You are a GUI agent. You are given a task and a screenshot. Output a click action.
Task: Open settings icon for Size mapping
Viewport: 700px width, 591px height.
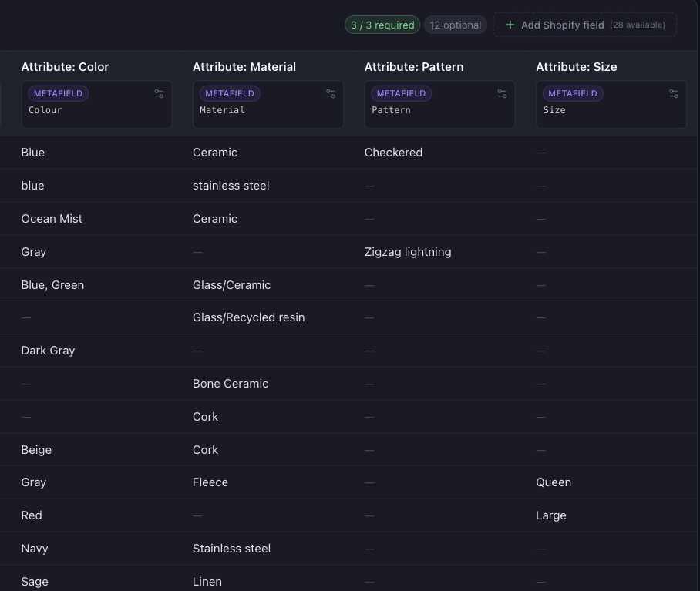click(674, 94)
